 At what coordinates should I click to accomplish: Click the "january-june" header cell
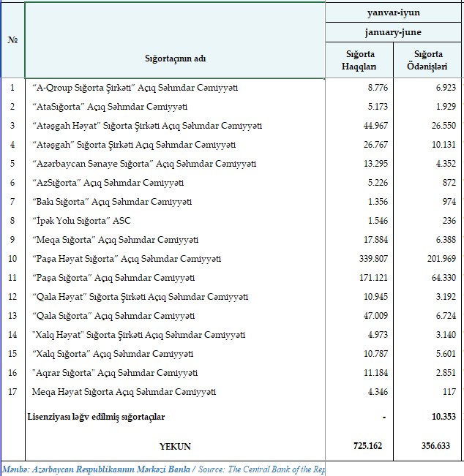click(394, 32)
